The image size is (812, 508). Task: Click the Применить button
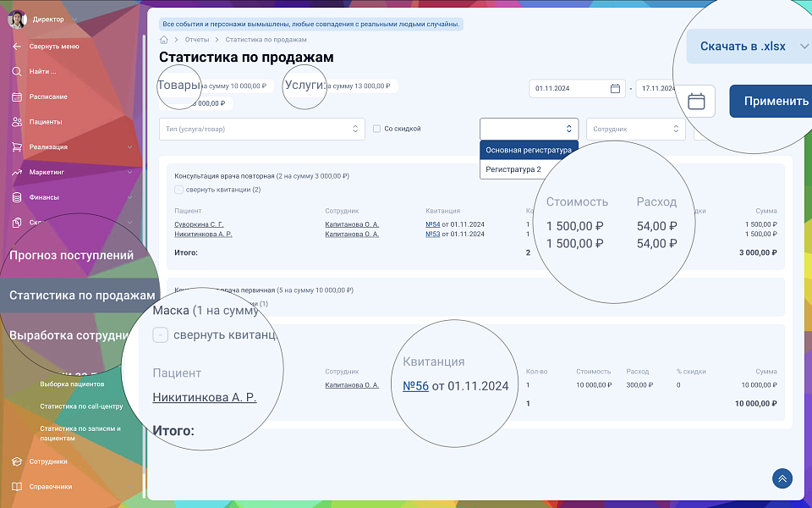771,101
